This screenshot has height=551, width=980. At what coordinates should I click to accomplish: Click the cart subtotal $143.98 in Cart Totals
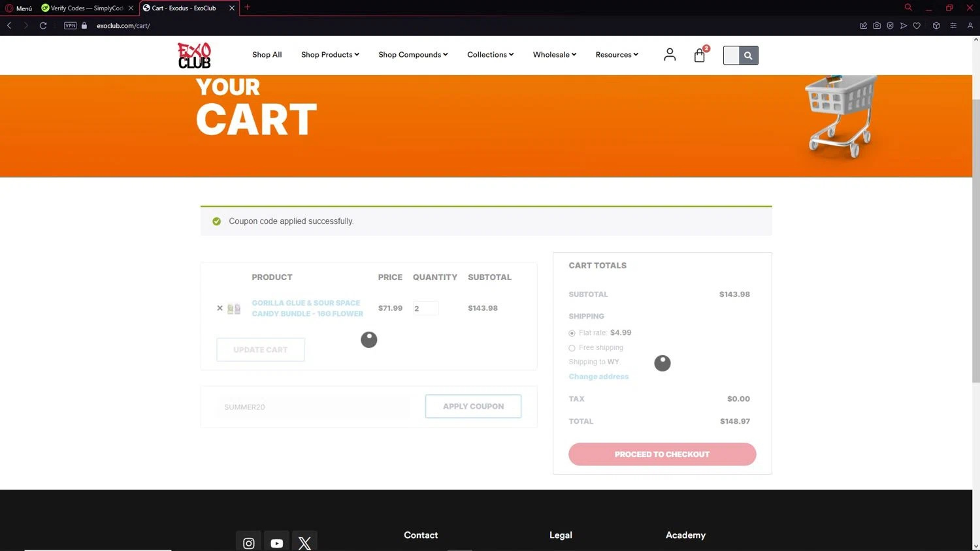click(734, 294)
